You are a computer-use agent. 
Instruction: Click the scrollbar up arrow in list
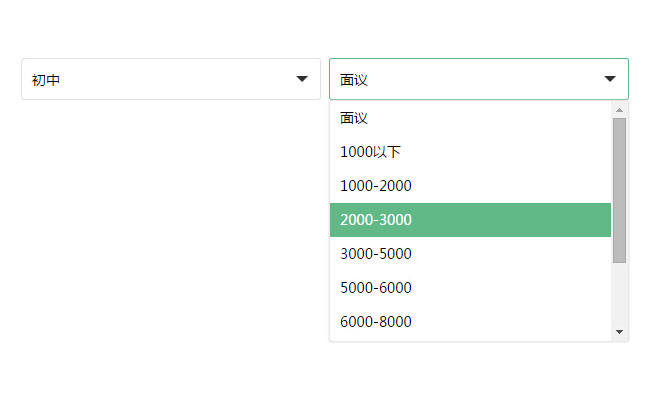click(619, 110)
